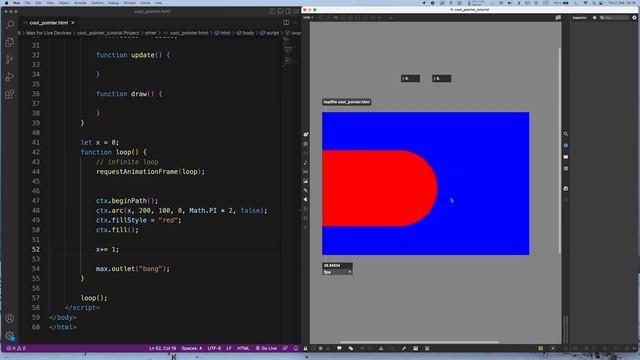Open the audio note browser in Max sidebar
Screen dimensions: 640x360
click(x=306, y=162)
